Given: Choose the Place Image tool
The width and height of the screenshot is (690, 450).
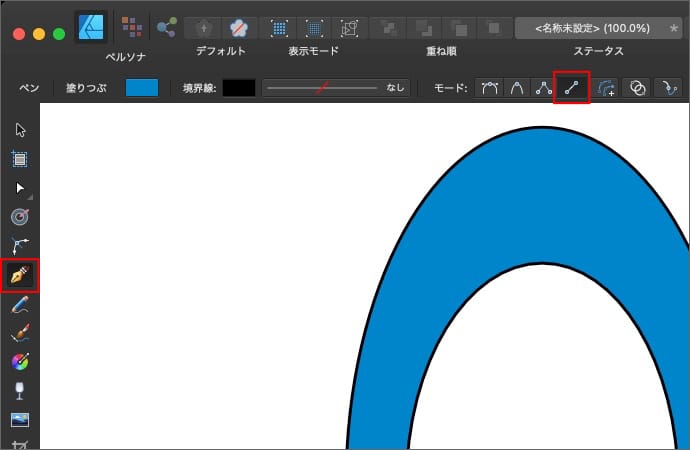Looking at the screenshot, I should (x=20, y=420).
